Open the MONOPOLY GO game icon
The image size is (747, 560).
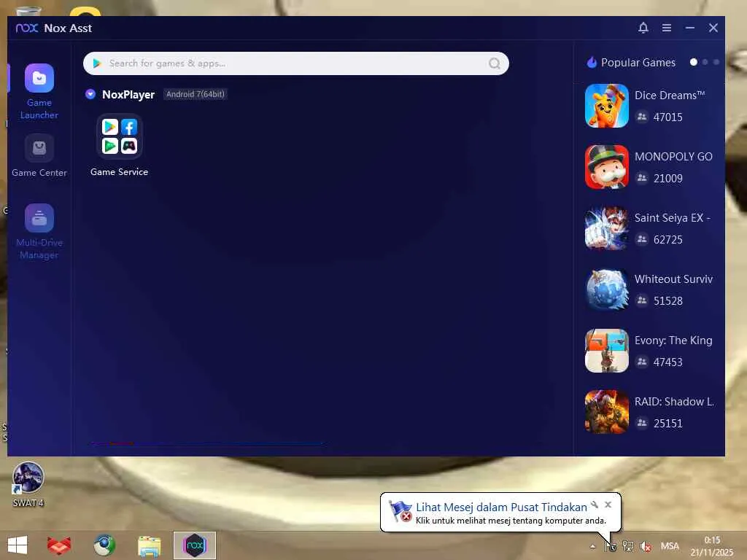coord(606,167)
